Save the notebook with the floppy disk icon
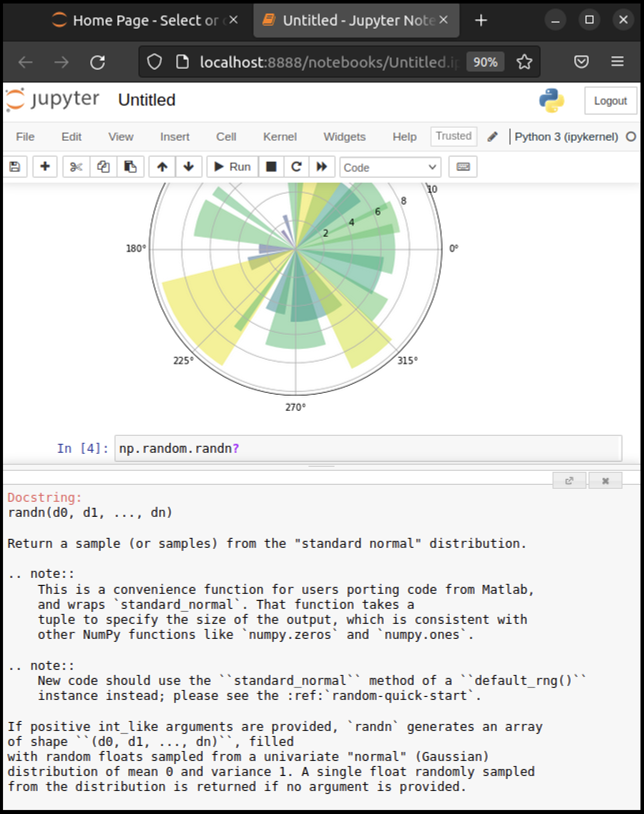 (15, 167)
